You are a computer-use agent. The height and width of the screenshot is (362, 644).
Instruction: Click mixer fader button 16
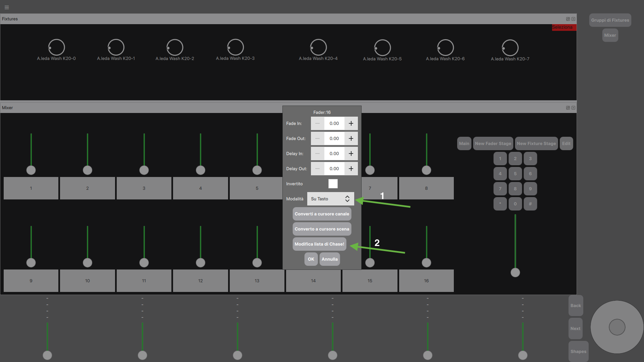426,281
